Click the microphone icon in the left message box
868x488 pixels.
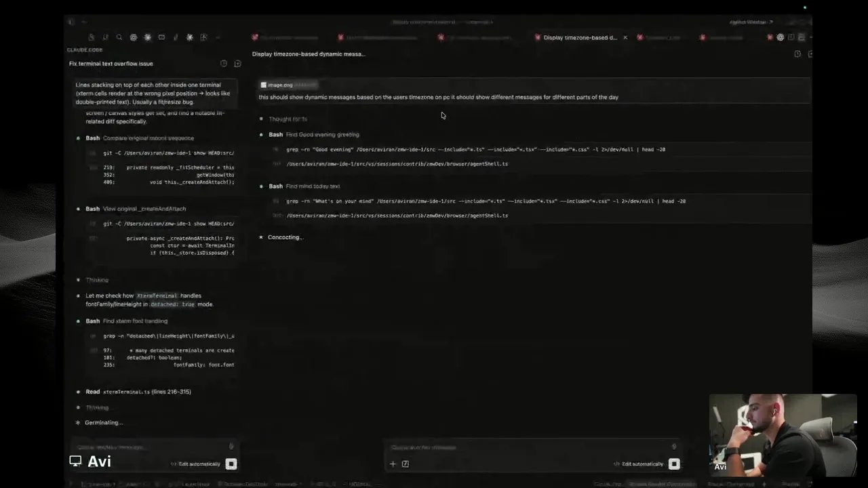click(231, 447)
